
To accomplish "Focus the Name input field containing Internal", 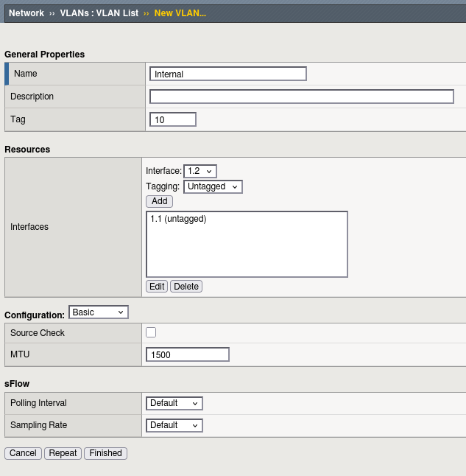I will tap(228, 74).
